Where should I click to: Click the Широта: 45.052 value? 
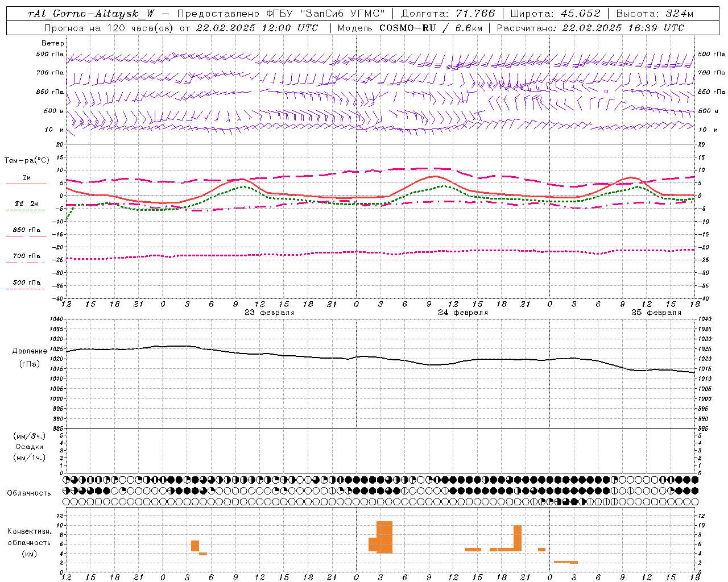click(556, 14)
